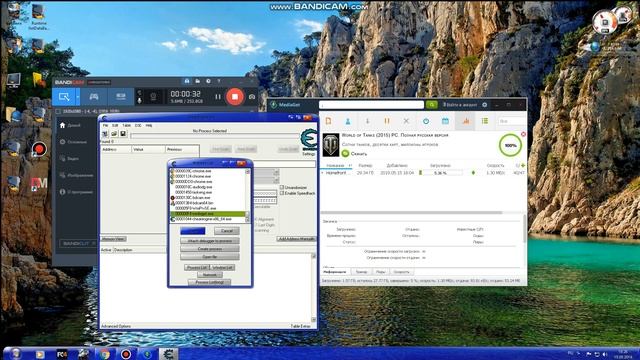Click Cheat Engine's open file folder icon

point(114,133)
